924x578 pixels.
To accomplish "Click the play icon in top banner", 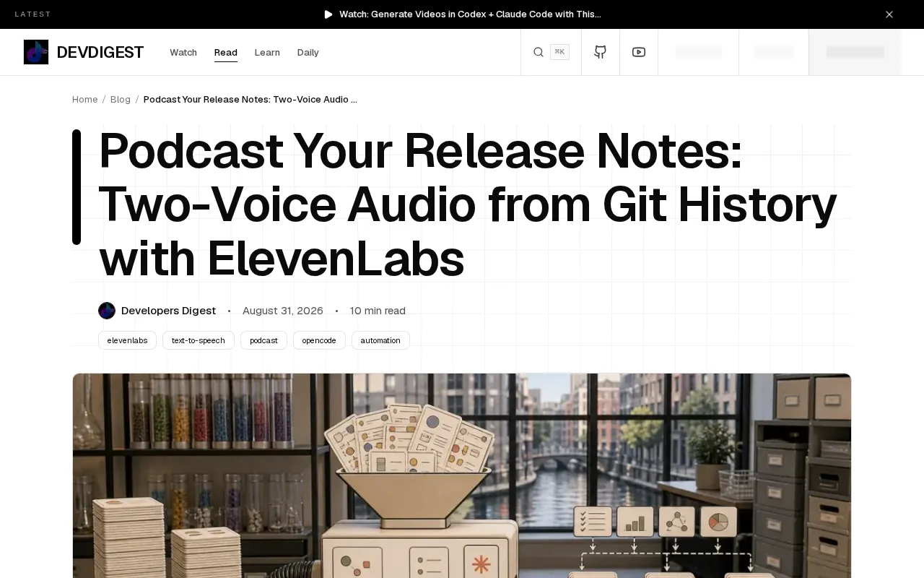I will click(x=328, y=14).
